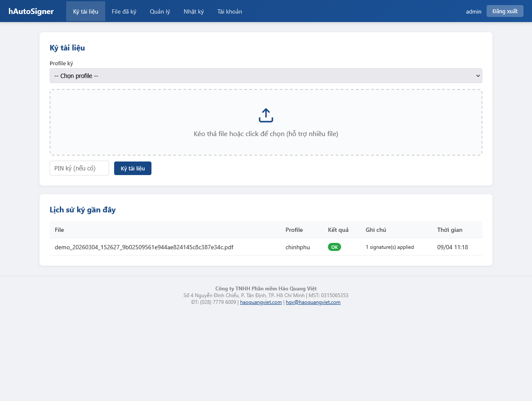
Task: Click the blue Ký tài liệu button
Action: pyautogui.click(x=133, y=168)
